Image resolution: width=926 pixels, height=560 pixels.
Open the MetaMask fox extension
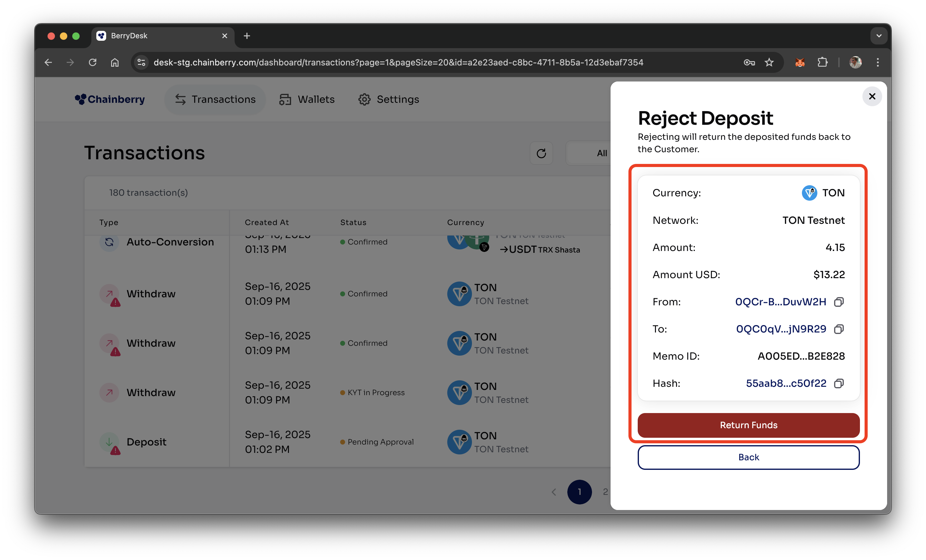tap(800, 62)
